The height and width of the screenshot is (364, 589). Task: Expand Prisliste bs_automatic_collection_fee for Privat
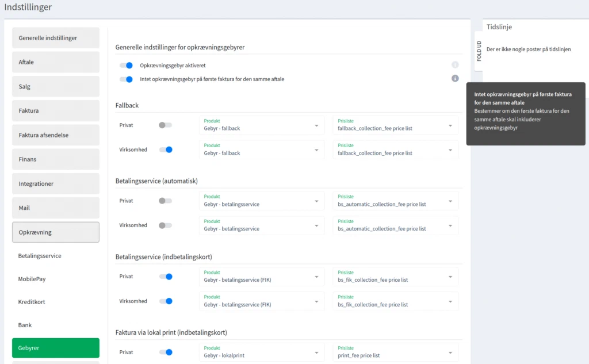(x=396, y=201)
